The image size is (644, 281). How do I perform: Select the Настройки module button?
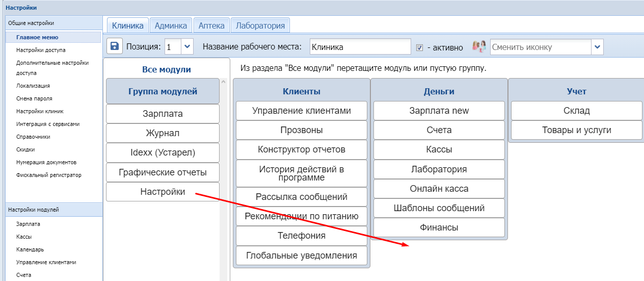point(163,192)
